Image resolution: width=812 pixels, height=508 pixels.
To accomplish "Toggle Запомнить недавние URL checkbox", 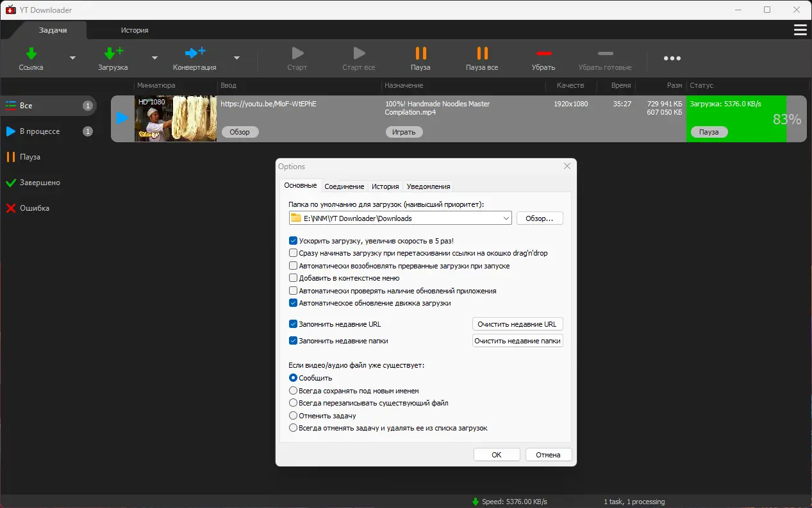I will pos(293,324).
